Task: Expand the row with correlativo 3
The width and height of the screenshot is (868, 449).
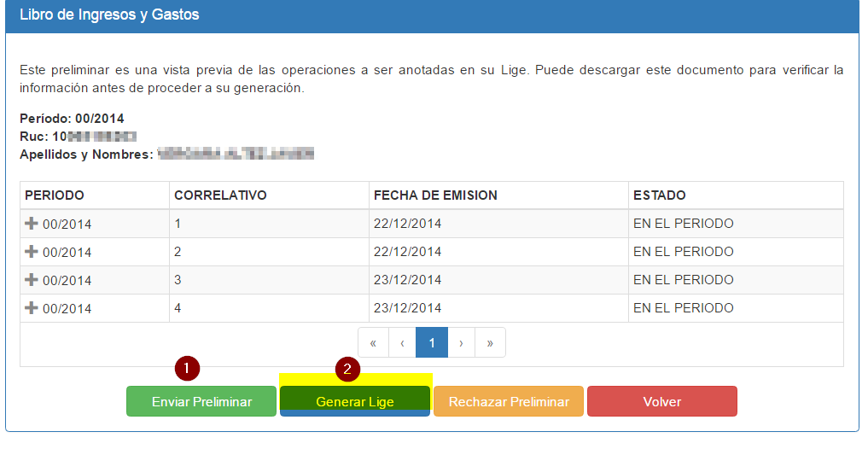Action: click(32, 280)
